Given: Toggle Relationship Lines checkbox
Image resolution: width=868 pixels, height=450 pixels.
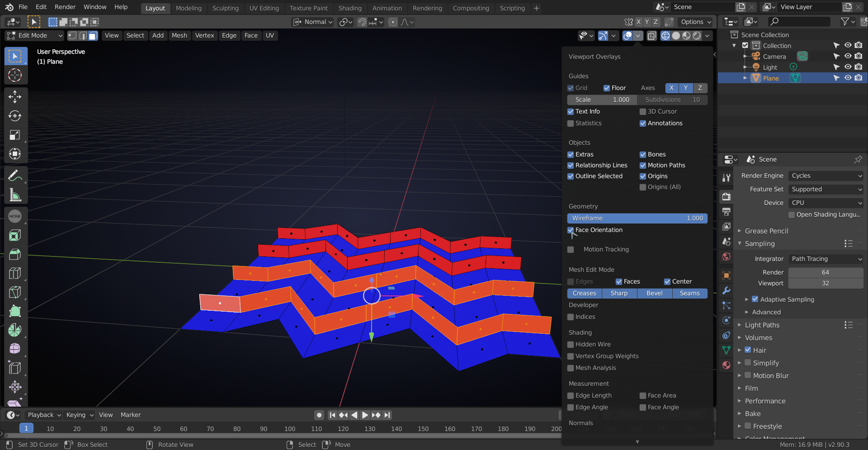Looking at the screenshot, I should click(x=571, y=166).
